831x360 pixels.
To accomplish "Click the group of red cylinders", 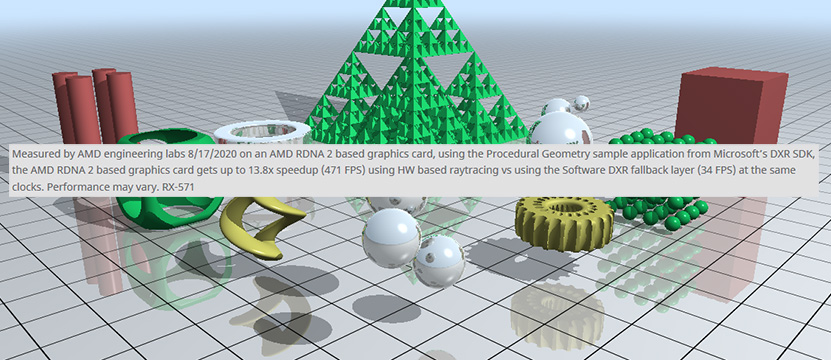I will pyautogui.click(x=95, y=106).
